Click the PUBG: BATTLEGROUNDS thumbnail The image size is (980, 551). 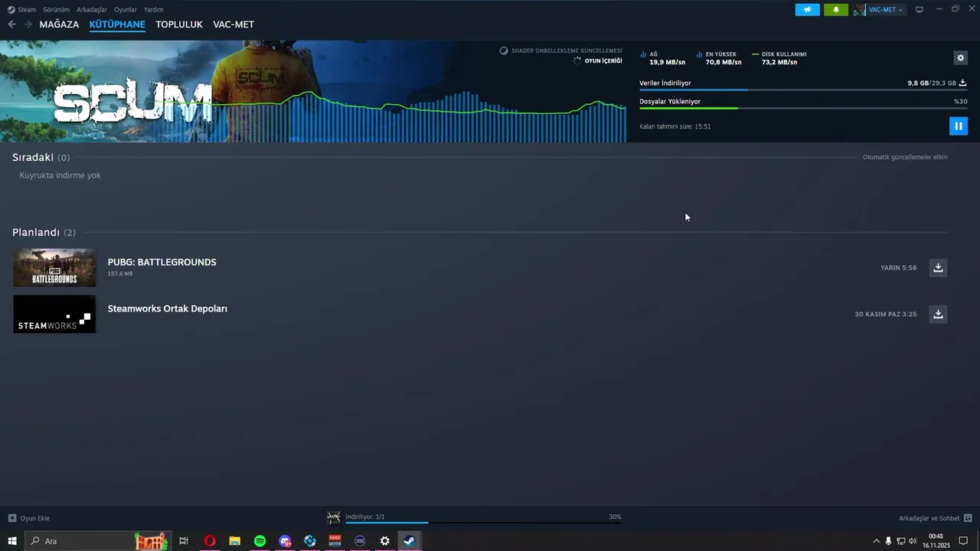click(54, 267)
